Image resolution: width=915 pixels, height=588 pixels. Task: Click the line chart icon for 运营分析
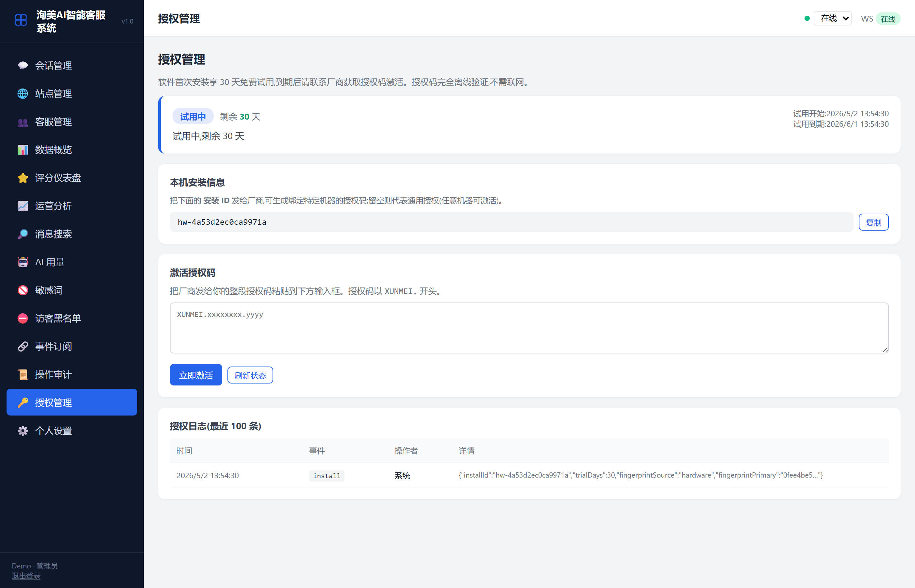[x=23, y=206]
